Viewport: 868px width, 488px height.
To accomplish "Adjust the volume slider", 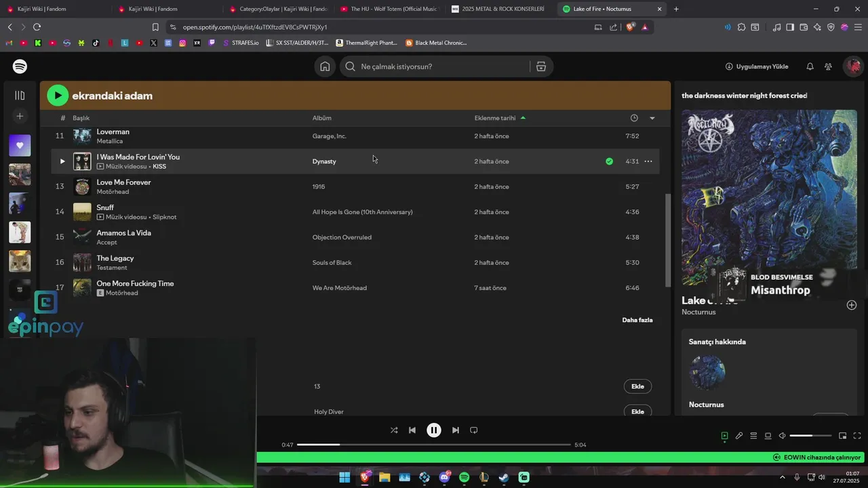I will [810, 436].
